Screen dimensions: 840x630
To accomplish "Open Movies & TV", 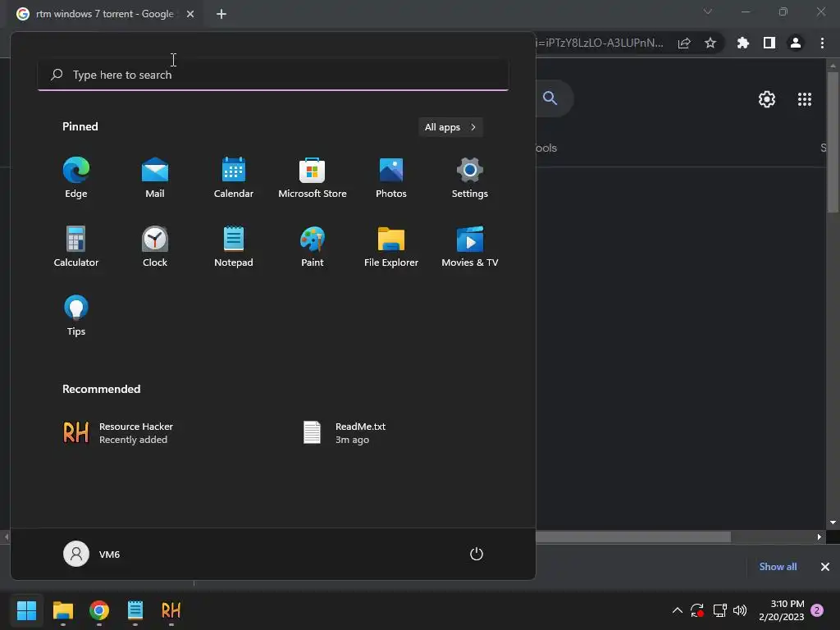I will 470,246.
